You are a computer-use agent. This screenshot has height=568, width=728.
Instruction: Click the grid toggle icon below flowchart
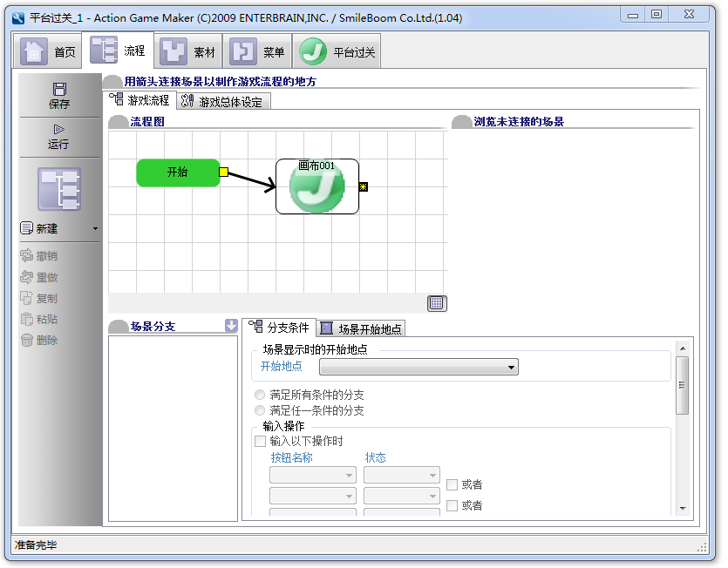[437, 303]
